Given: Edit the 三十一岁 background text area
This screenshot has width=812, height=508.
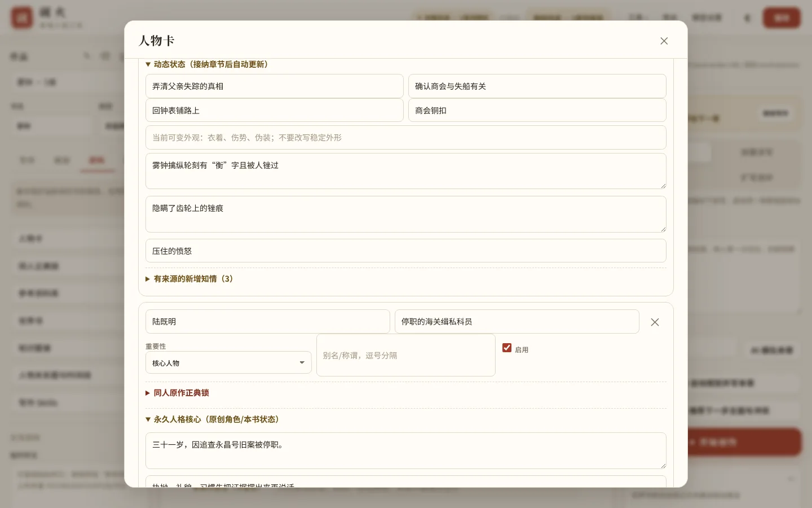Looking at the screenshot, I should pyautogui.click(x=406, y=450).
